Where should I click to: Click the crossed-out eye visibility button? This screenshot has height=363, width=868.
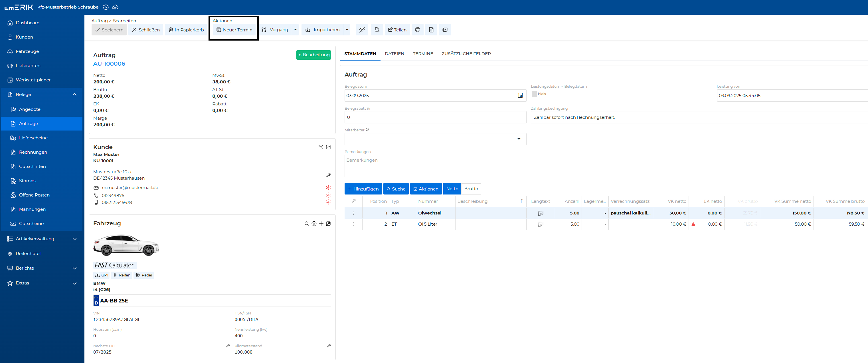362,30
